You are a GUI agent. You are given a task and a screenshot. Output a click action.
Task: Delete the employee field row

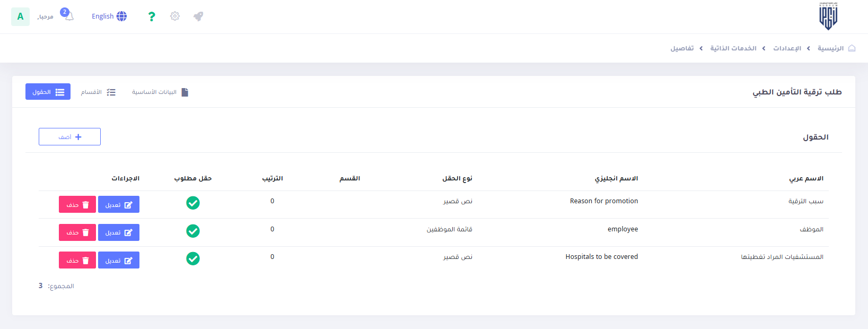click(77, 232)
